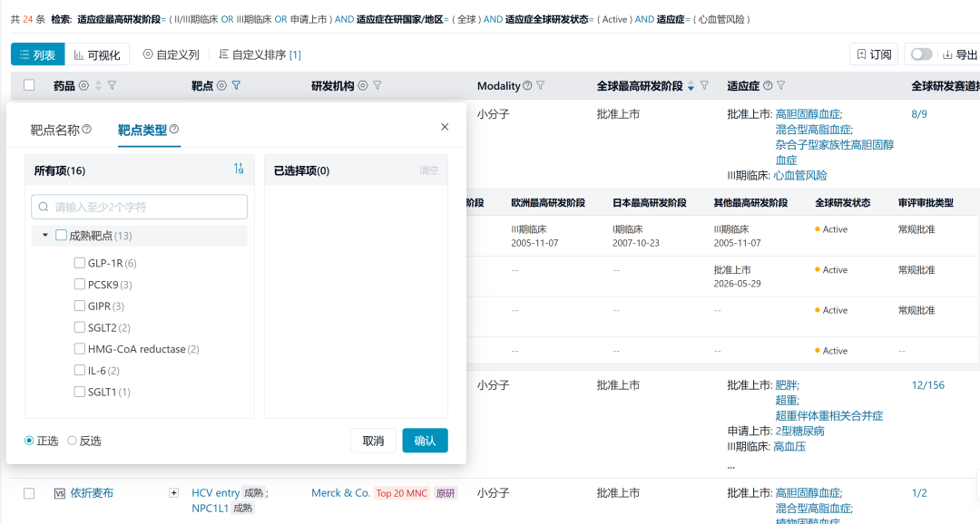
Task: Open the 混合型高脂血症 link in first row
Action: coord(814,130)
